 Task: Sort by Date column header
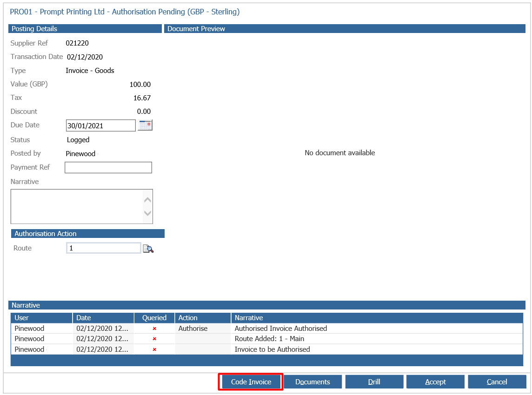point(103,318)
